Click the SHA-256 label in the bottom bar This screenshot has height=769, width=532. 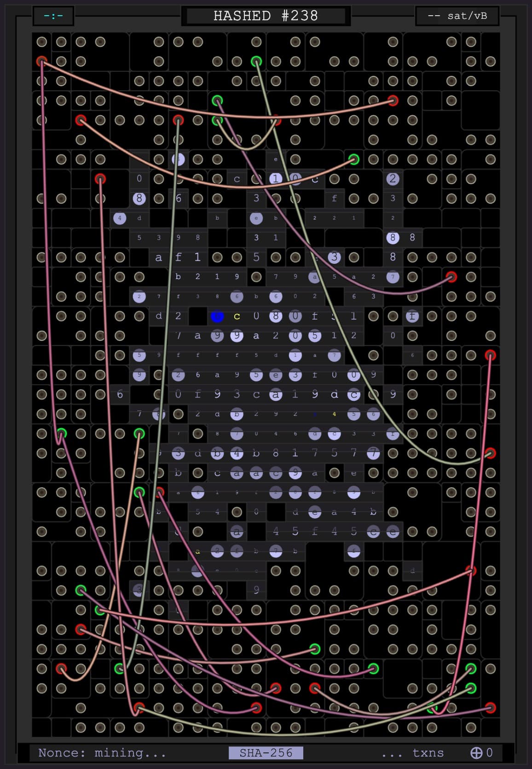tap(266, 753)
